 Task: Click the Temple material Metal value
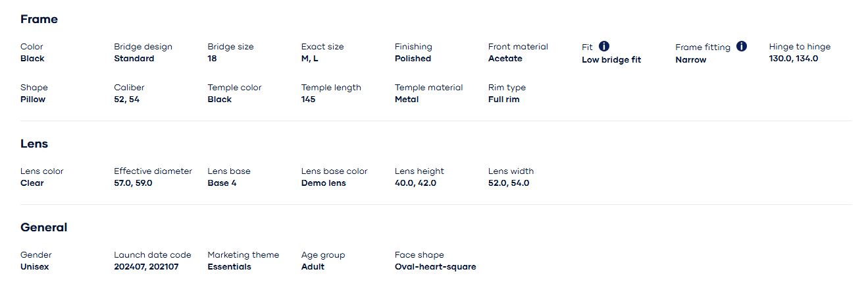coord(406,100)
